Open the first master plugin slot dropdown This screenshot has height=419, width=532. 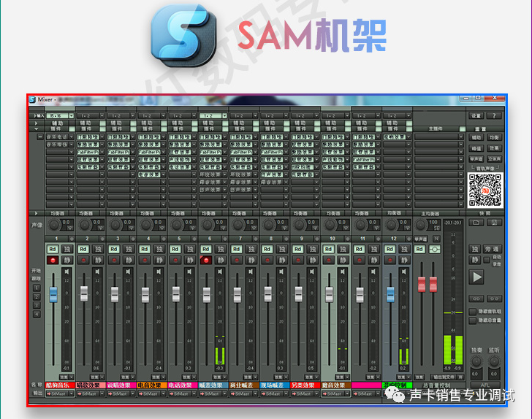[x=460, y=137]
